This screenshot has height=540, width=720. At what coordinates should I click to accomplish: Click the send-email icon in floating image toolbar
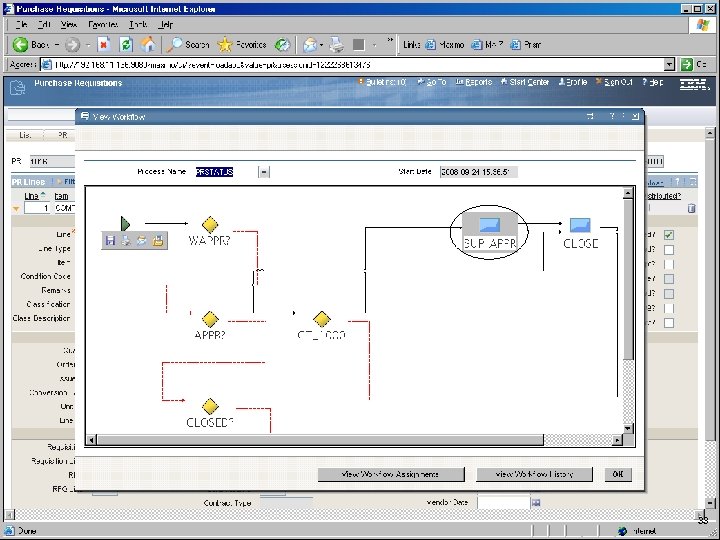(x=141, y=240)
